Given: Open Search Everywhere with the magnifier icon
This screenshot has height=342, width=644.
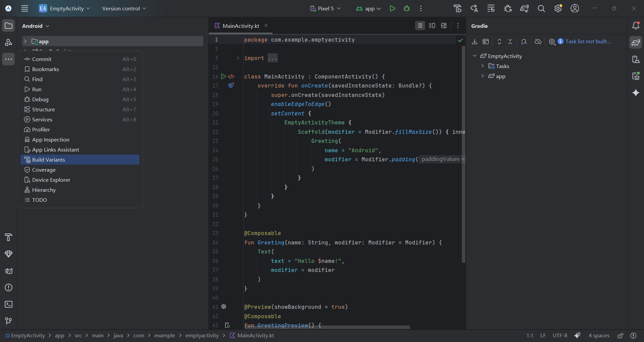Looking at the screenshot, I should pyautogui.click(x=541, y=8).
